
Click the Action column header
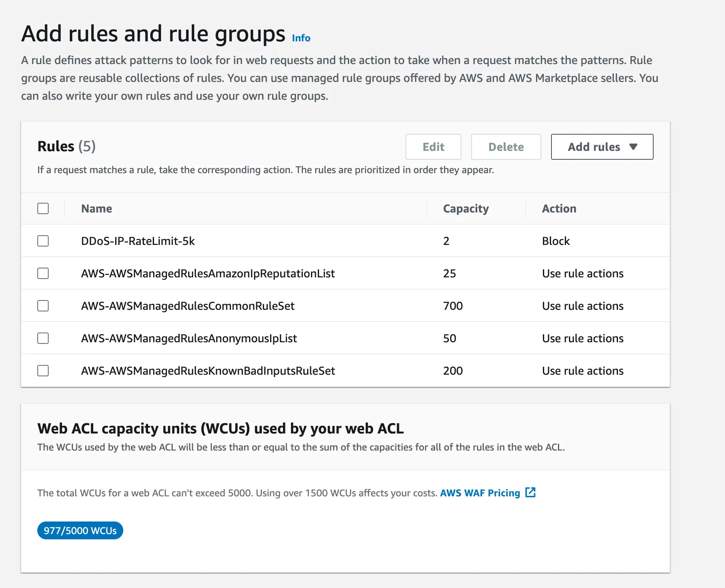pyautogui.click(x=559, y=208)
